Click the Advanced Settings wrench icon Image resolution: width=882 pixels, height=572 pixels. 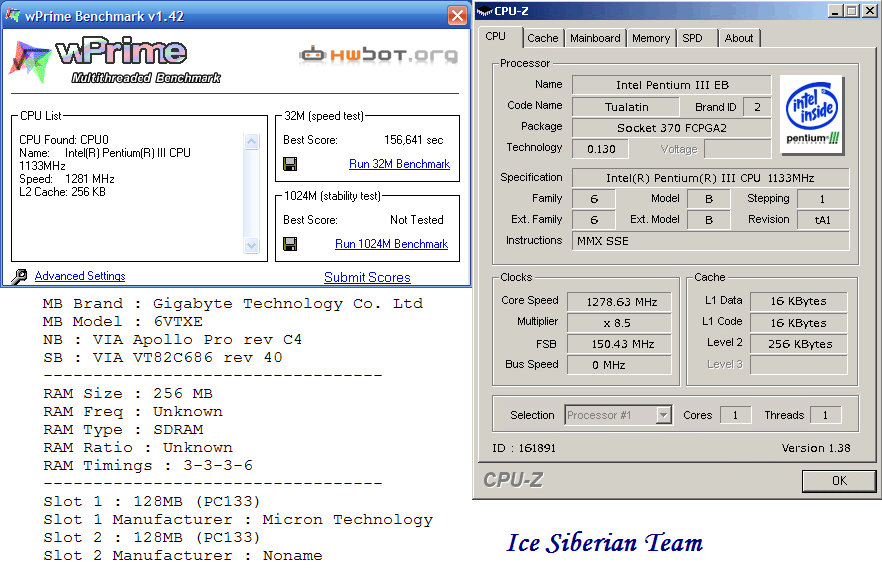19,276
